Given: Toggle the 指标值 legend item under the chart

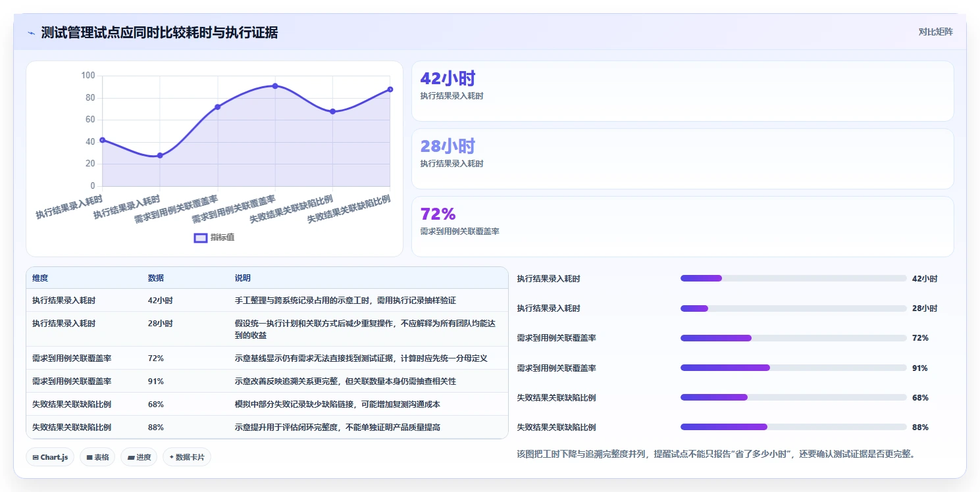Looking at the screenshot, I should pos(214,237).
